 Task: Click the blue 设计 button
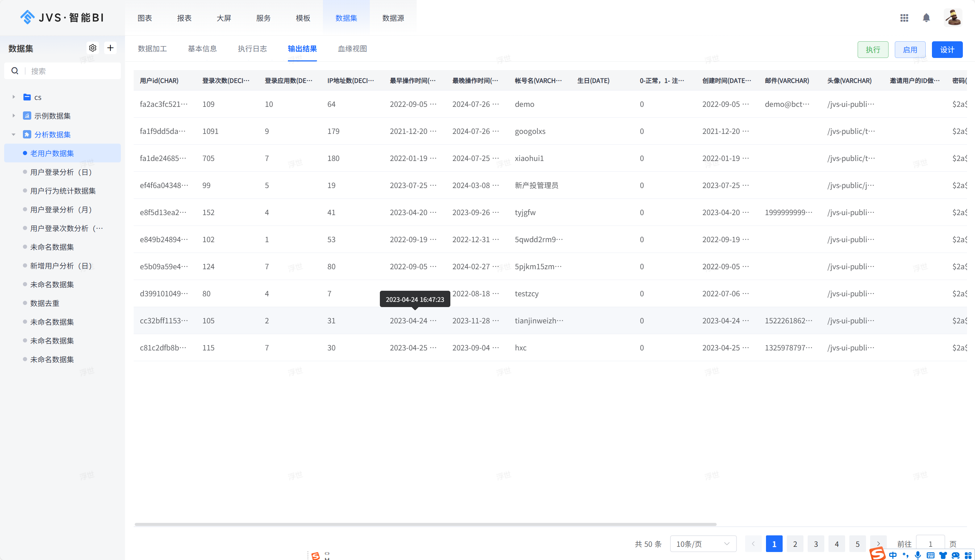[x=947, y=50]
